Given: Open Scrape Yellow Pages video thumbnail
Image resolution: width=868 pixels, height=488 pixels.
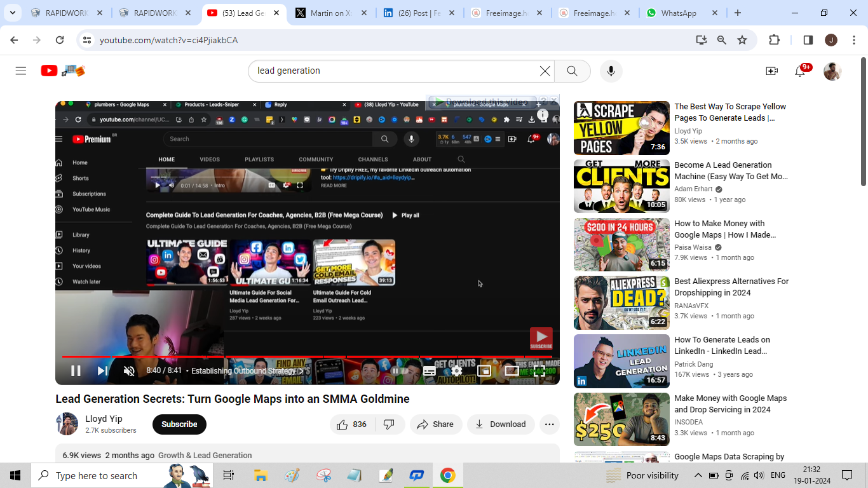Looking at the screenshot, I should point(621,128).
